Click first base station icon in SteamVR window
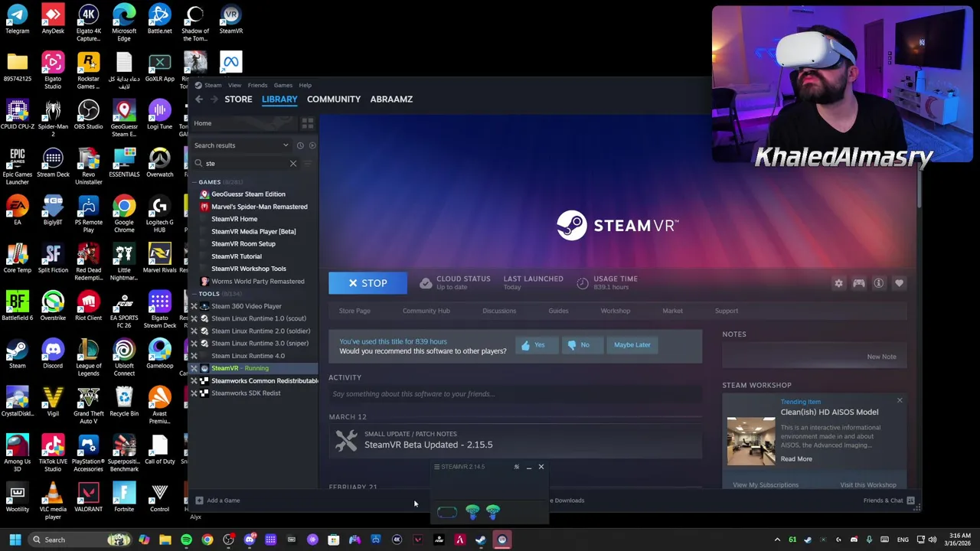The height and width of the screenshot is (551, 980). pyautogui.click(x=472, y=511)
